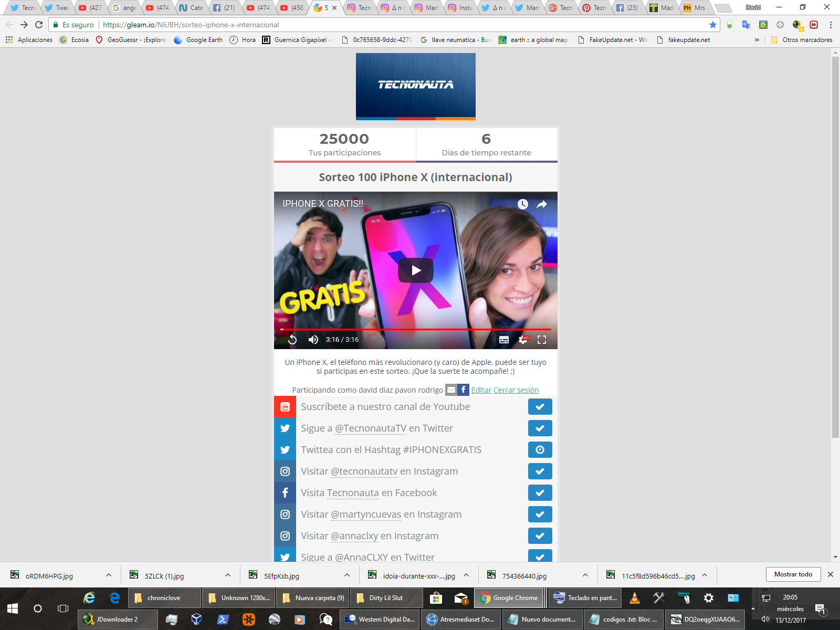This screenshot has height=630, width=840.
Task: Mute the video with the speaker icon
Action: 313,340
